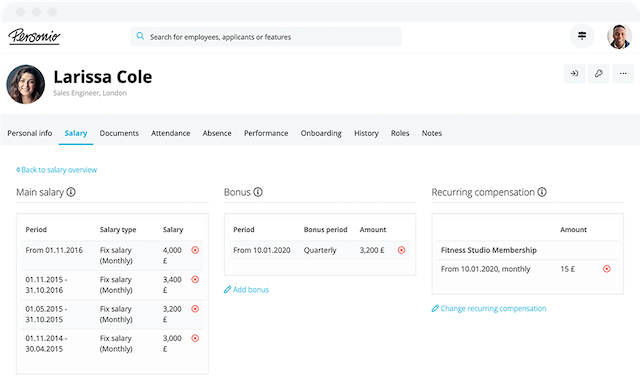Image resolution: width=640 pixels, height=384 pixels.
Task: Click the wrench edit icon
Action: (598, 73)
